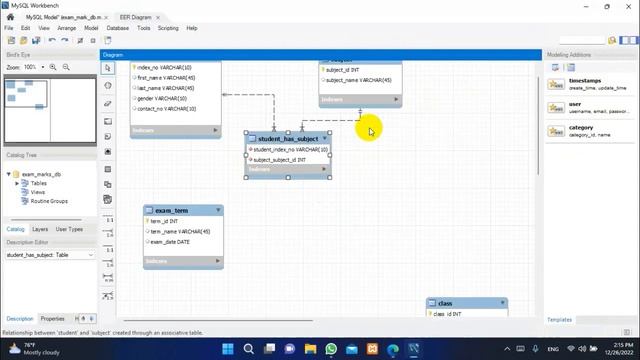The height and width of the screenshot is (360, 640).
Task: Select the new layer tool
Action: [108, 121]
